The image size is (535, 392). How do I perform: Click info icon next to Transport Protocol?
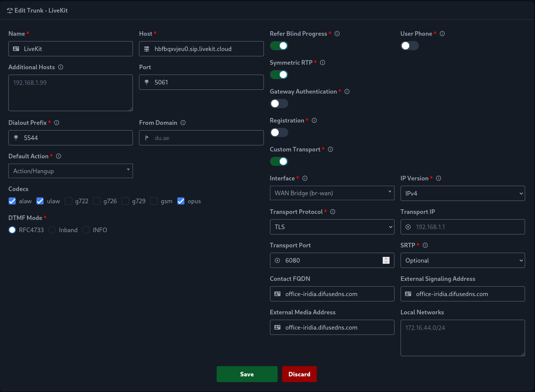(x=333, y=212)
